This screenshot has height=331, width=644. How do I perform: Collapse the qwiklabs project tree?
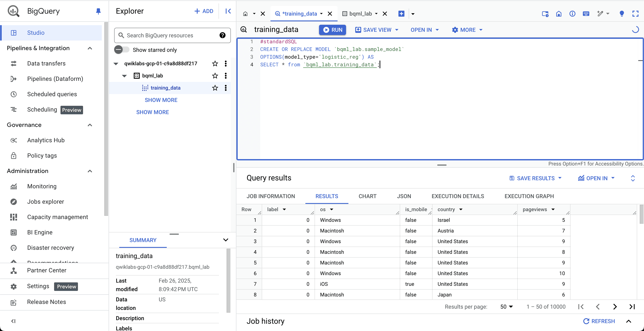click(116, 64)
